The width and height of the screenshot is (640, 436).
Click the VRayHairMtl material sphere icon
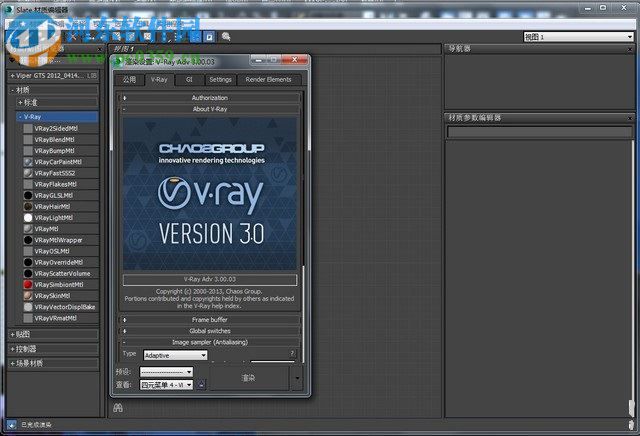tap(28, 207)
